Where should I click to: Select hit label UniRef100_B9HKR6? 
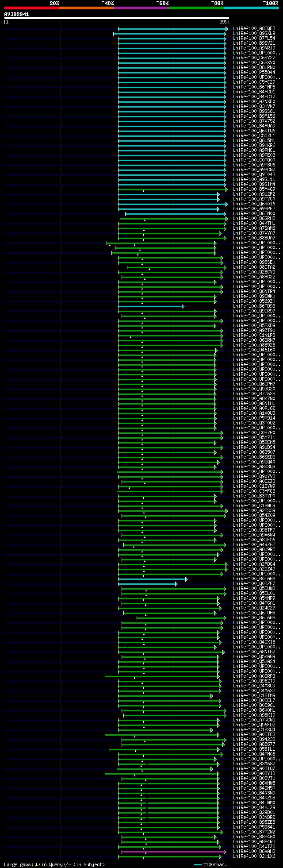click(254, 146)
